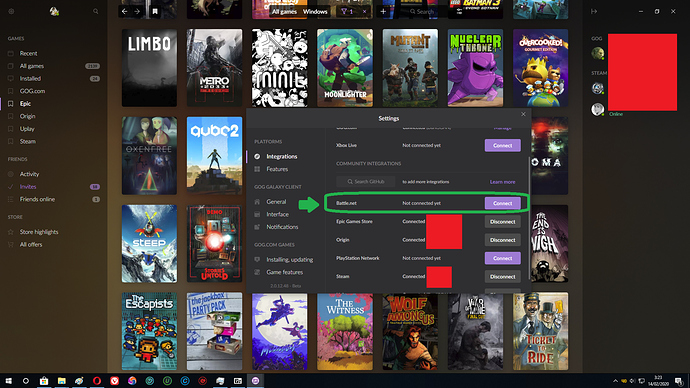Click the Search GitHub field
690x388 pixels.
point(365,182)
